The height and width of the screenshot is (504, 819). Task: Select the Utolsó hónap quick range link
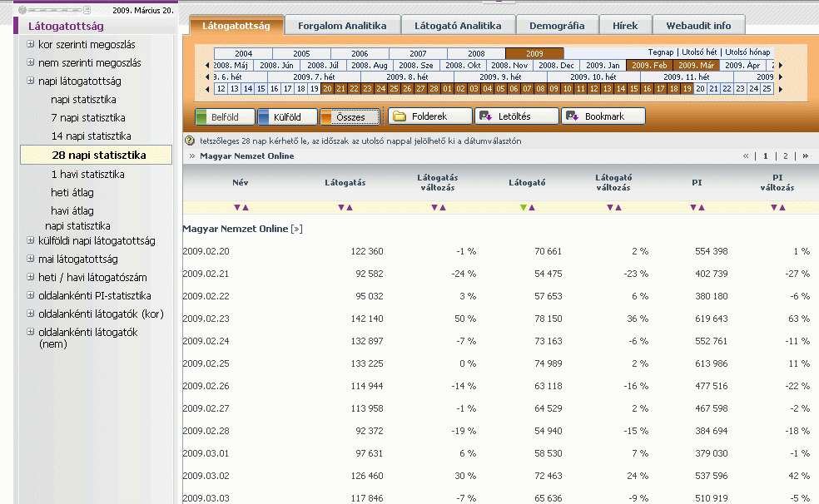[x=747, y=52]
